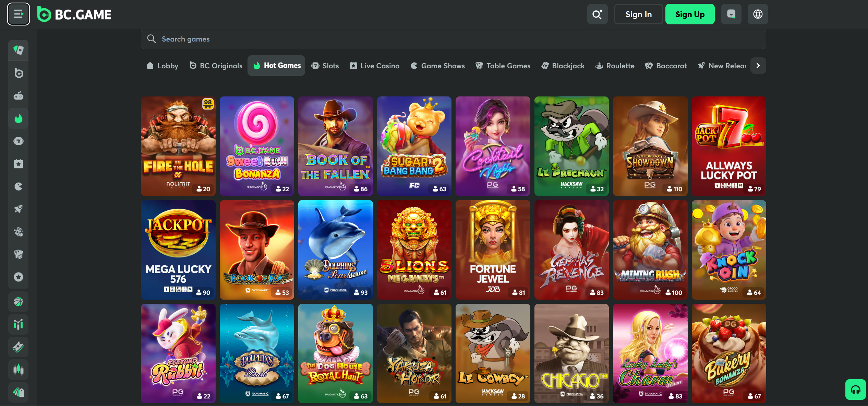The width and height of the screenshot is (868, 406).
Task: Open Mega Lucky 576 game
Action: point(178,250)
